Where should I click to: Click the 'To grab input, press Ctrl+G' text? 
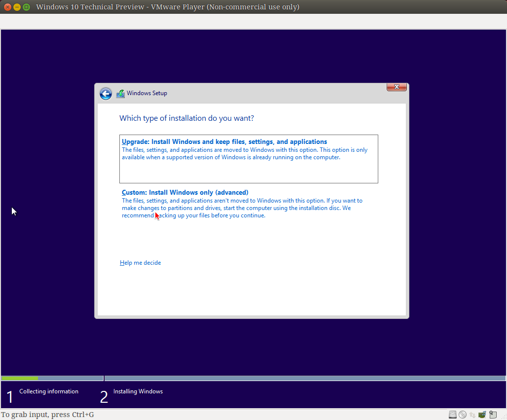[47, 415]
